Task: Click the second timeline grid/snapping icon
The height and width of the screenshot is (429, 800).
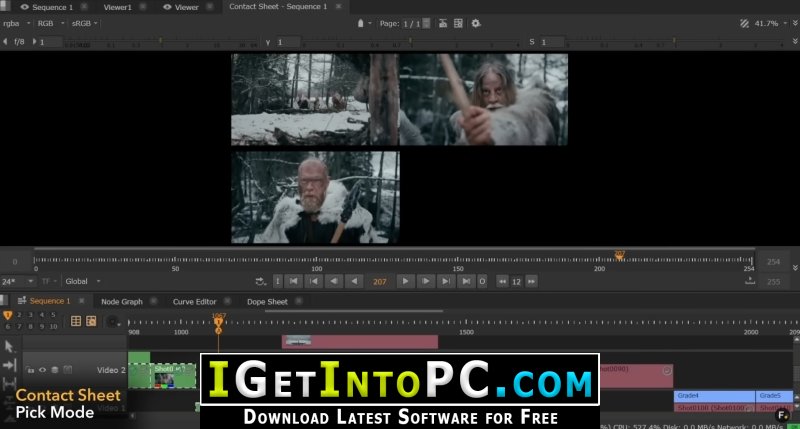Action: [91, 320]
